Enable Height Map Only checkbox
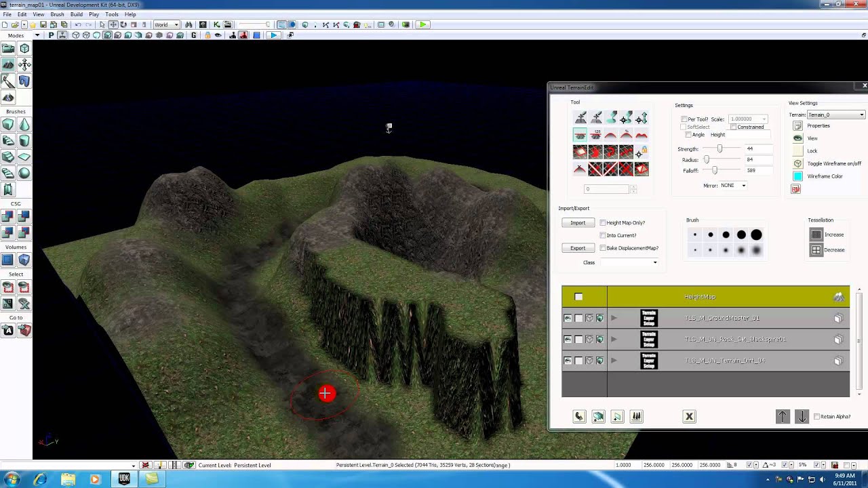This screenshot has height=488, width=868. 603,223
